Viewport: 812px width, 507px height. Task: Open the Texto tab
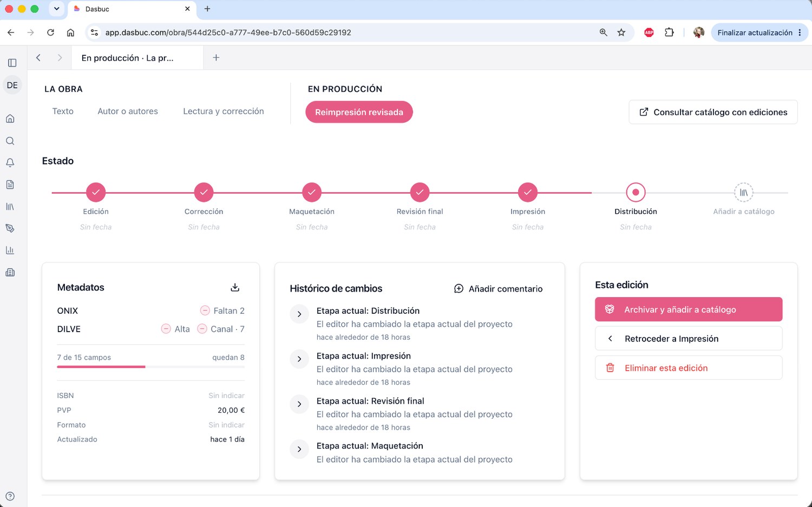pyautogui.click(x=63, y=111)
